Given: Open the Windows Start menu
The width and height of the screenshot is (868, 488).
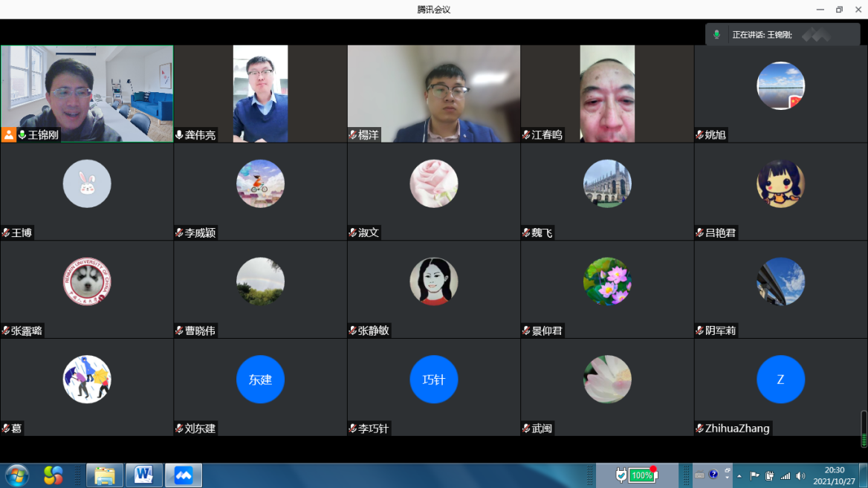Looking at the screenshot, I should point(16,475).
